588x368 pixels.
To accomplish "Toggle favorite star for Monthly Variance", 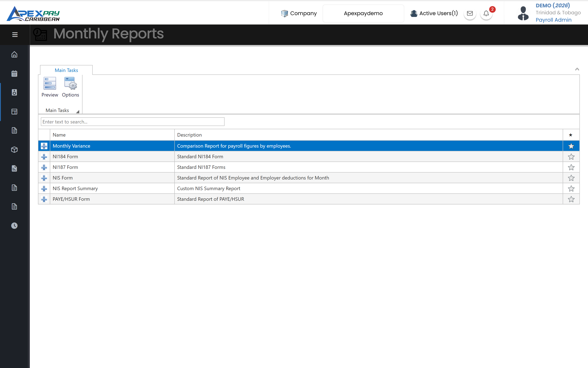I will 571,146.
